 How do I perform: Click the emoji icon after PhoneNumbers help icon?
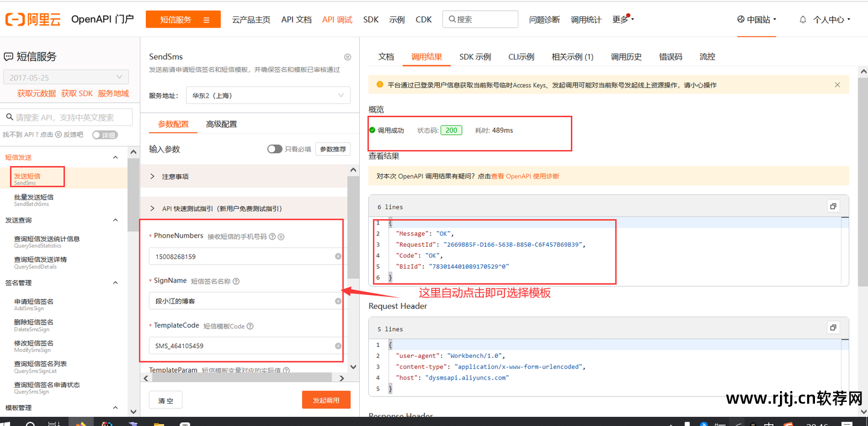tap(281, 237)
